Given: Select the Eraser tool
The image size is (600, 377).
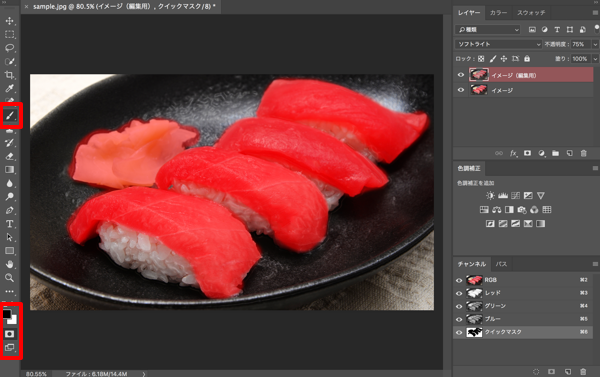Looking at the screenshot, I should coord(10,156).
